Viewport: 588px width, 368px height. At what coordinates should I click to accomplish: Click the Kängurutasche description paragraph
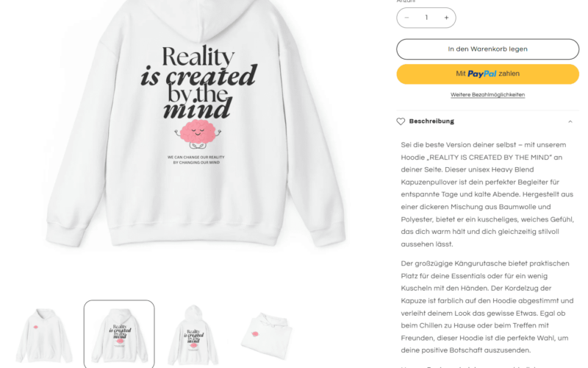point(487,307)
